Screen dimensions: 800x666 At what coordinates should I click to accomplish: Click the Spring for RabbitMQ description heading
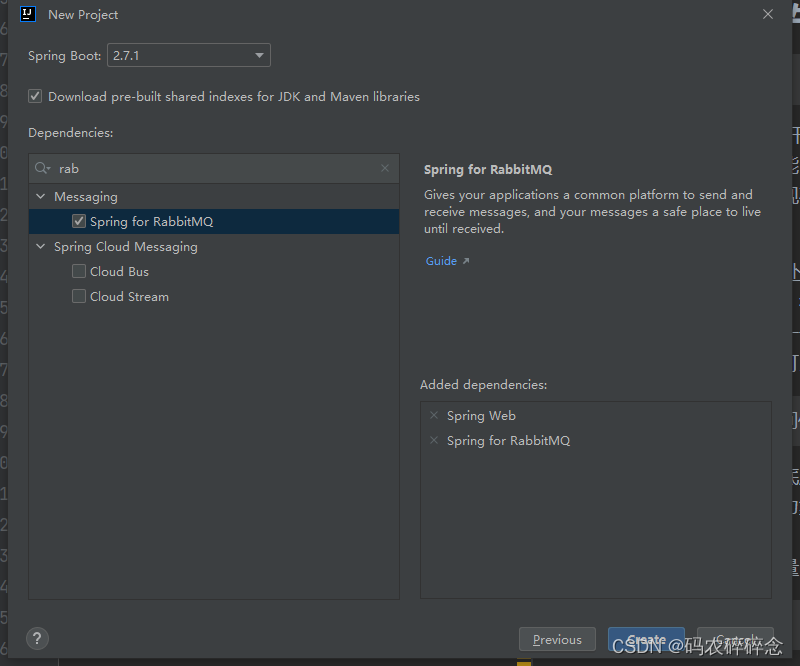click(488, 169)
